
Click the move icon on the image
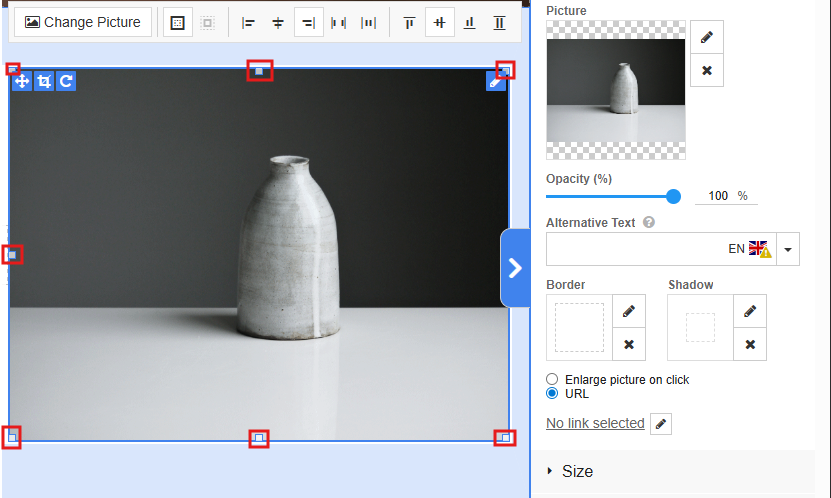(x=22, y=82)
